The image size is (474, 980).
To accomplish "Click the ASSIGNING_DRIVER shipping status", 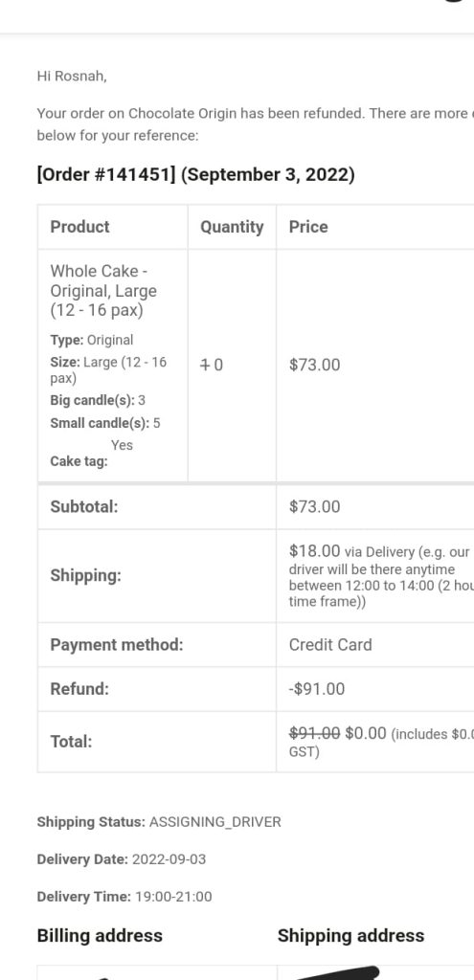I will (x=215, y=822).
